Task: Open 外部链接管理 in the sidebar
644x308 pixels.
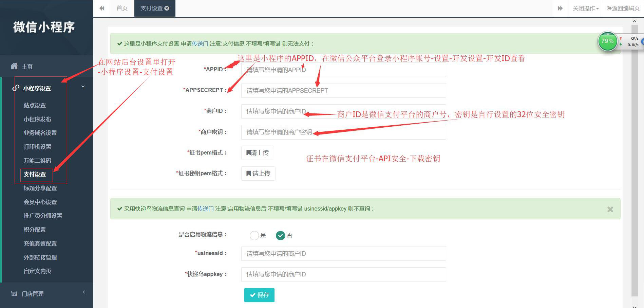Action: (x=40, y=257)
